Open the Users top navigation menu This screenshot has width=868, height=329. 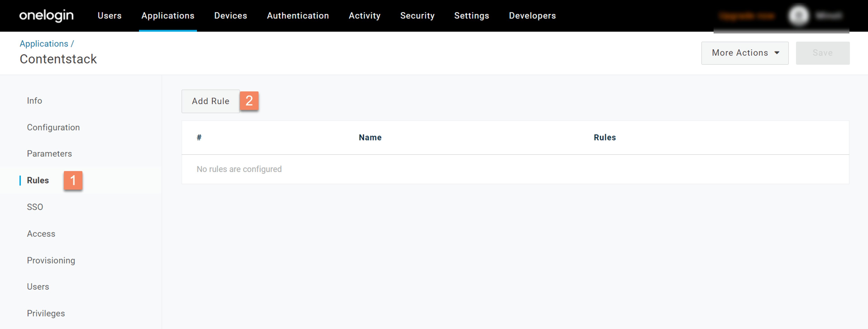[109, 16]
